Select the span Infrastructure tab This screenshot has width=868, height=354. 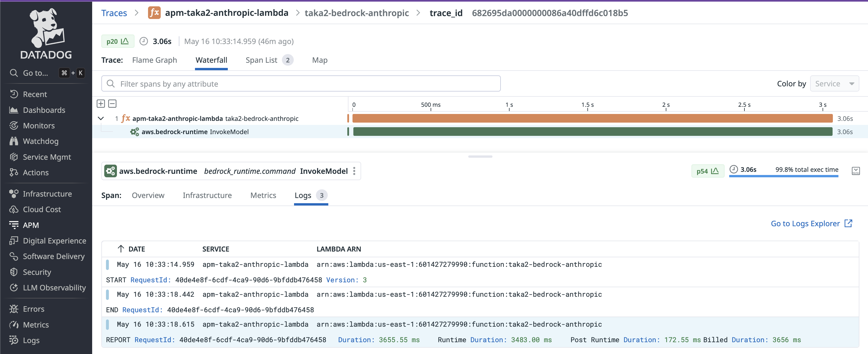[207, 195]
